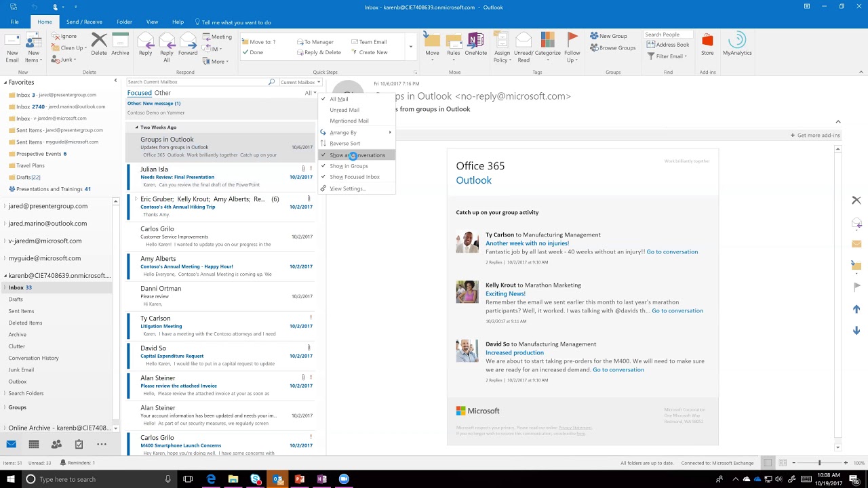Screen dimensions: 868x488
Task: Click the zoom in plus button
Action: click(846, 463)
